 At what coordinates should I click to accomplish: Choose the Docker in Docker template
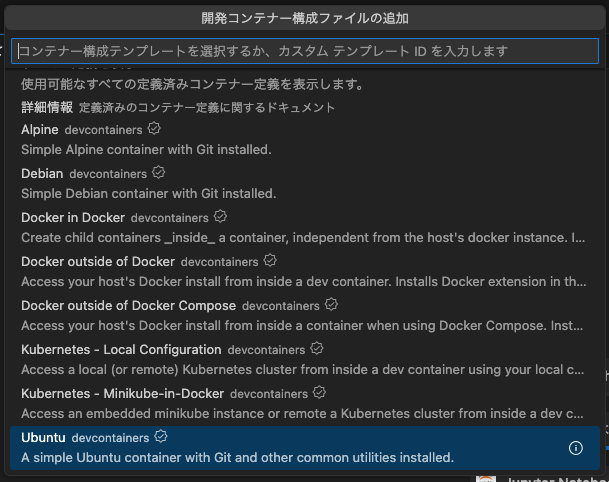pos(305,227)
